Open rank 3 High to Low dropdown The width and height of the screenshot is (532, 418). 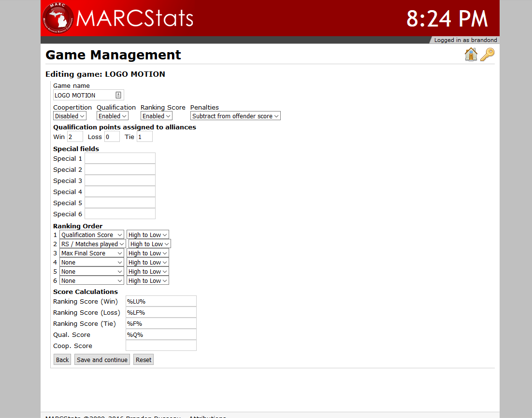(147, 253)
